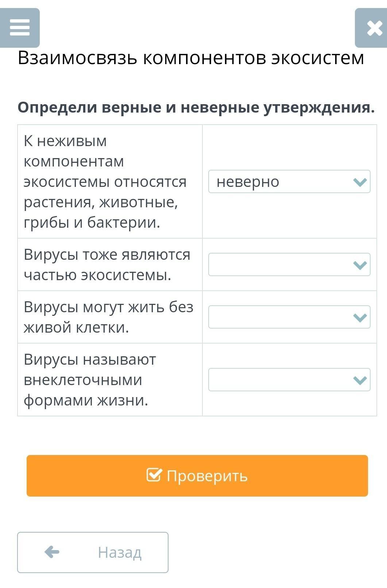Click the statement "К неживым компонентам экосистемы"
The image size is (387, 588).
[x=105, y=181]
